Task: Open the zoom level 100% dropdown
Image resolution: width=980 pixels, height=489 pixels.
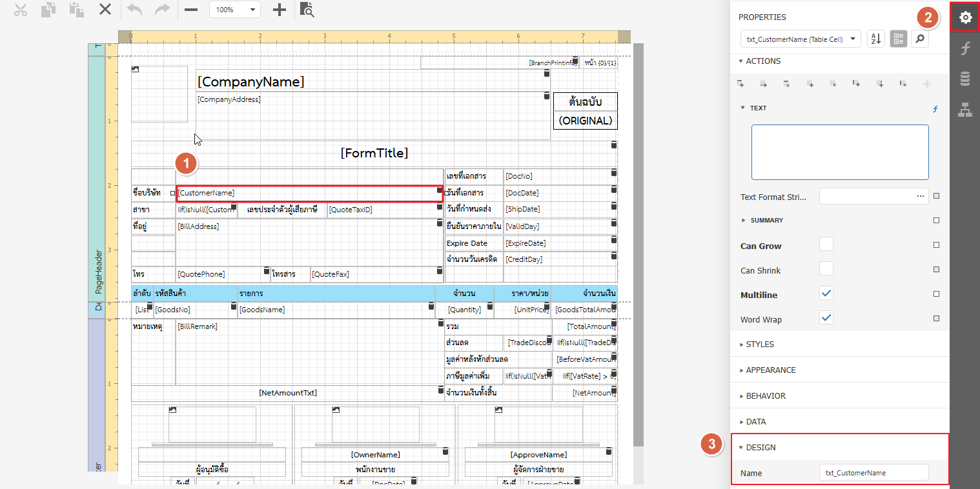Action: [x=235, y=10]
